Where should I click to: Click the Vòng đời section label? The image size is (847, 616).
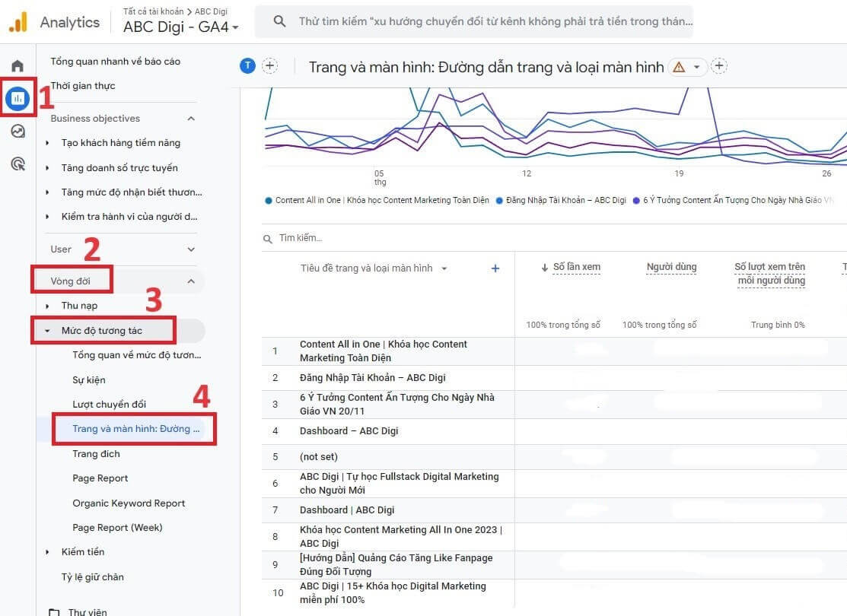point(70,281)
